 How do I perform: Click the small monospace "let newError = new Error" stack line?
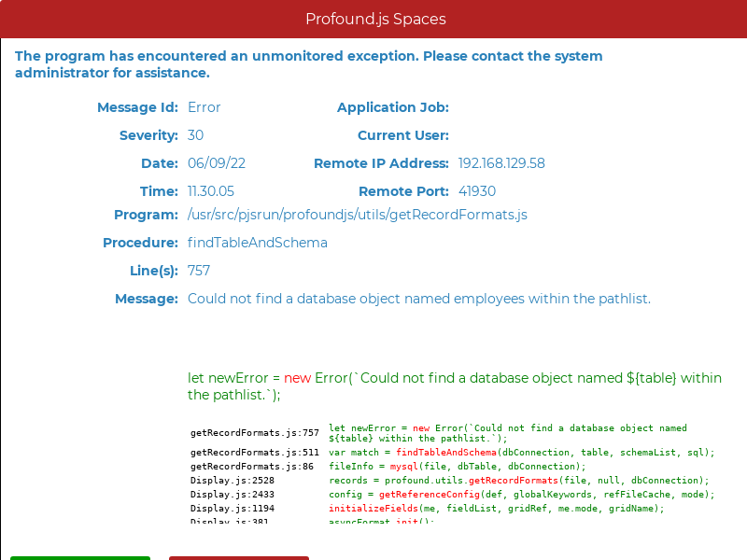508,433
